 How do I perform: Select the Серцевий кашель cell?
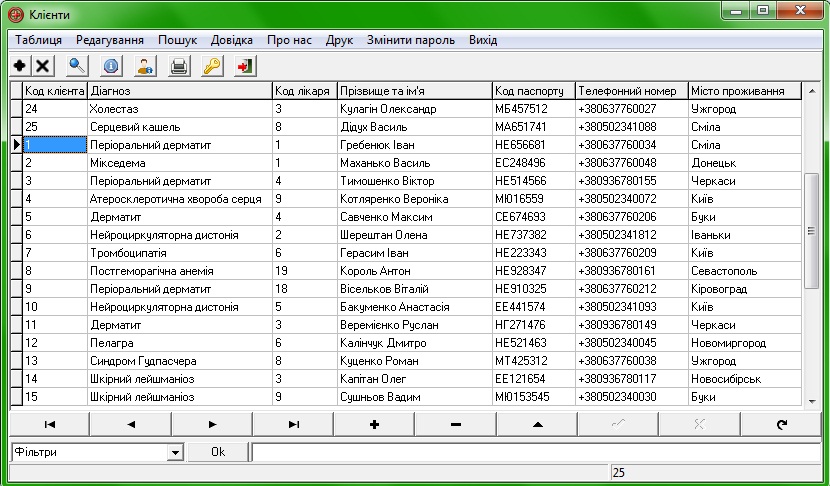point(179,127)
